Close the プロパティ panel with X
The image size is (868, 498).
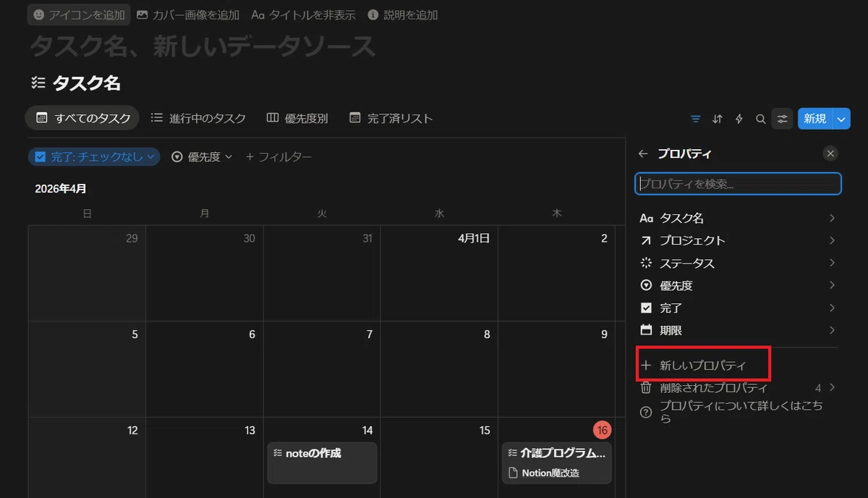(830, 153)
